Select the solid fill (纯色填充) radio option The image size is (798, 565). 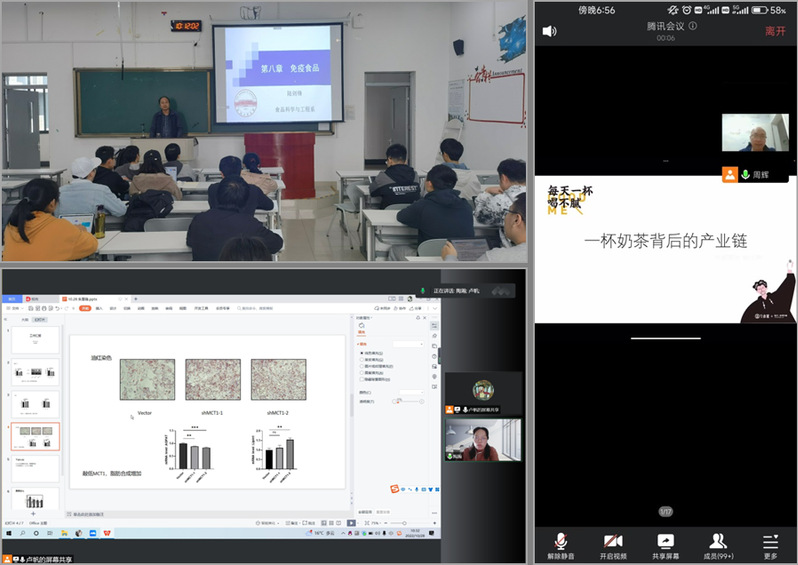click(x=361, y=353)
